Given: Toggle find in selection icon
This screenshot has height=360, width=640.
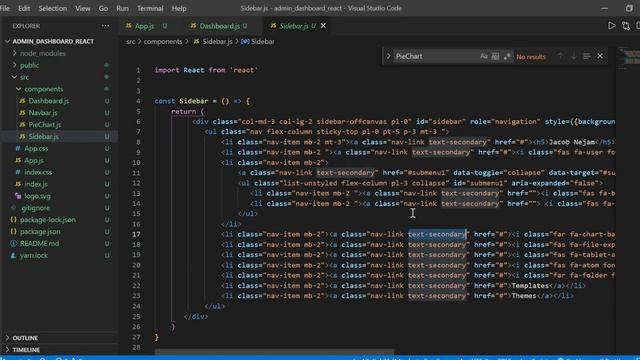Looking at the screenshot, I should coord(587,56).
